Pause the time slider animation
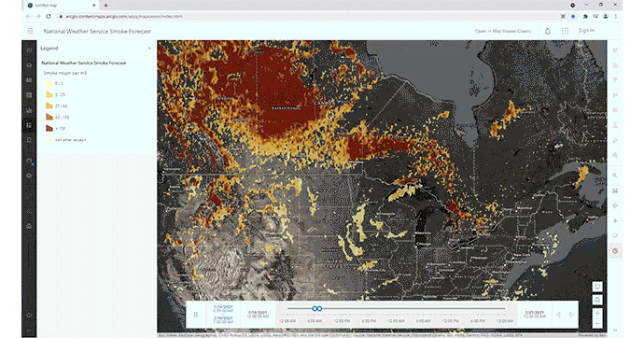Image resolution: width=644 pixels, height=338 pixels. click(x=195, y=315)
